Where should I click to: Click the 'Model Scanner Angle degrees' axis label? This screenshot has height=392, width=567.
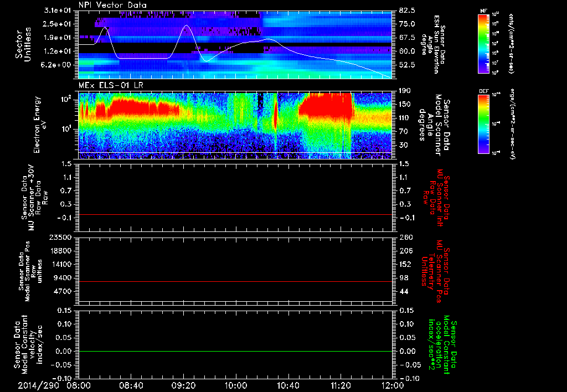pos(434,125)
